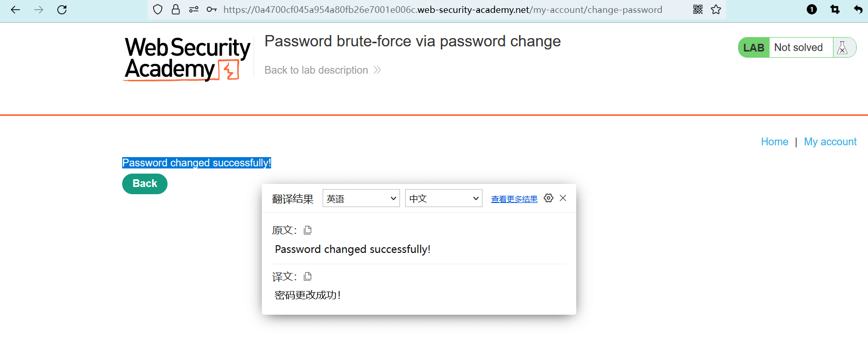This screenshot has width=868, height=341.
Task: Click the lab flask status icon
Action: [843, 47]
